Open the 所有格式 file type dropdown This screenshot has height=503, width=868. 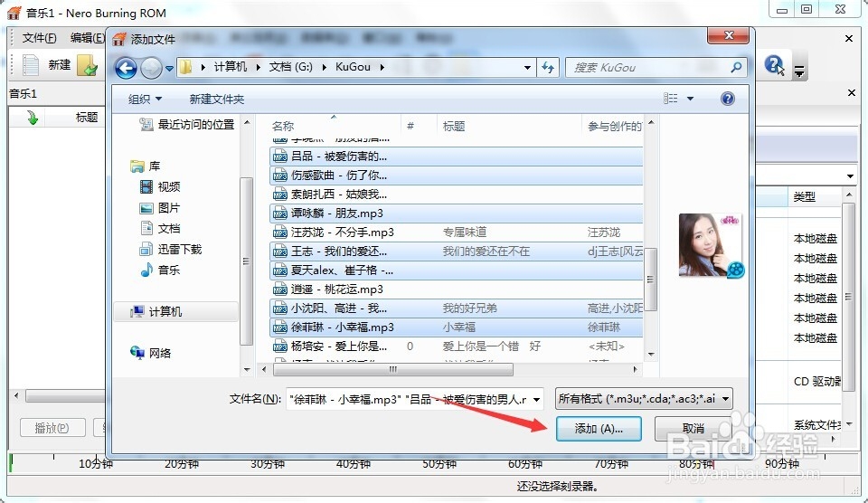click(644, 399)
